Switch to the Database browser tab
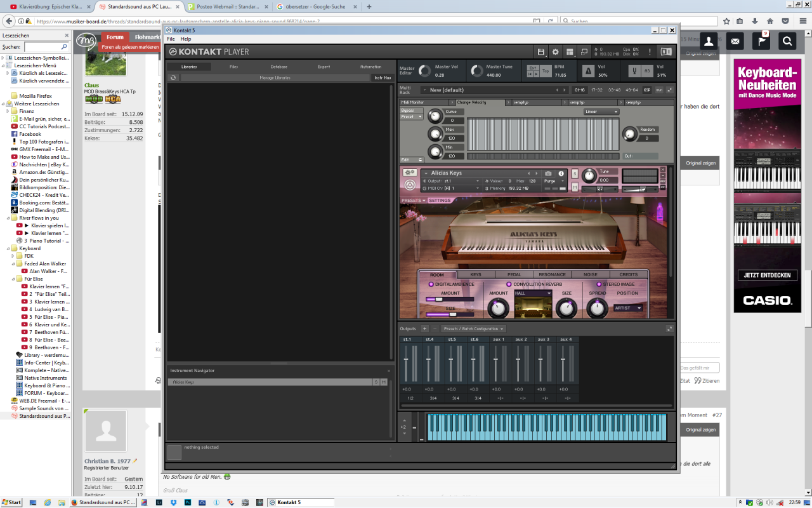This screenshot has width=812, height=508. pyautogui.click(x=279, y=67)
